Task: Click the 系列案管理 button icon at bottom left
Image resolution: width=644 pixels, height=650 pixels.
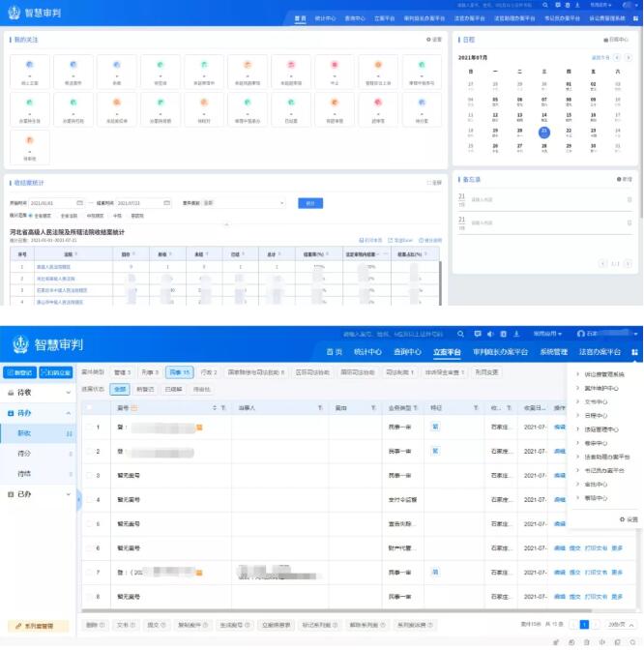Action: pos(17,626)
